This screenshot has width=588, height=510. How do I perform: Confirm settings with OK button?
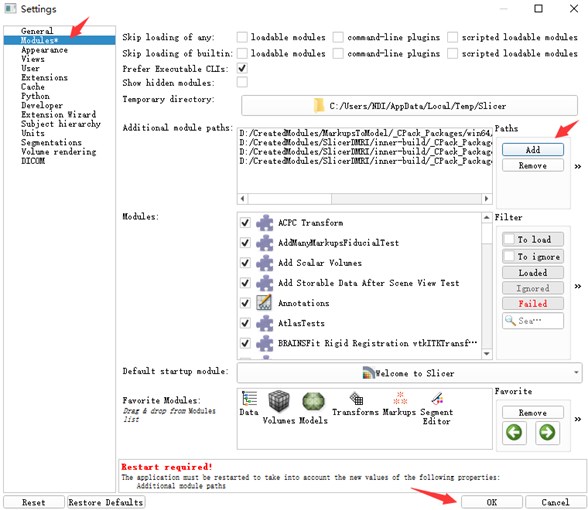tap(492, 502)
